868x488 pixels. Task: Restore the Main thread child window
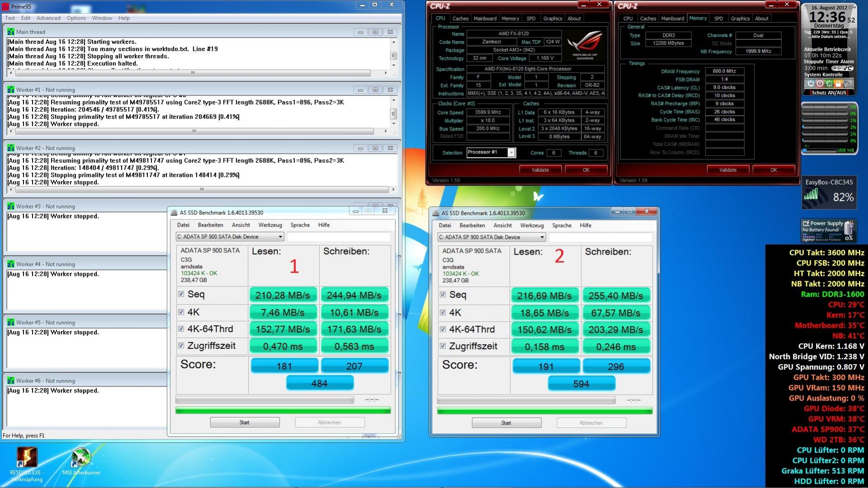(x=375, y=32)
